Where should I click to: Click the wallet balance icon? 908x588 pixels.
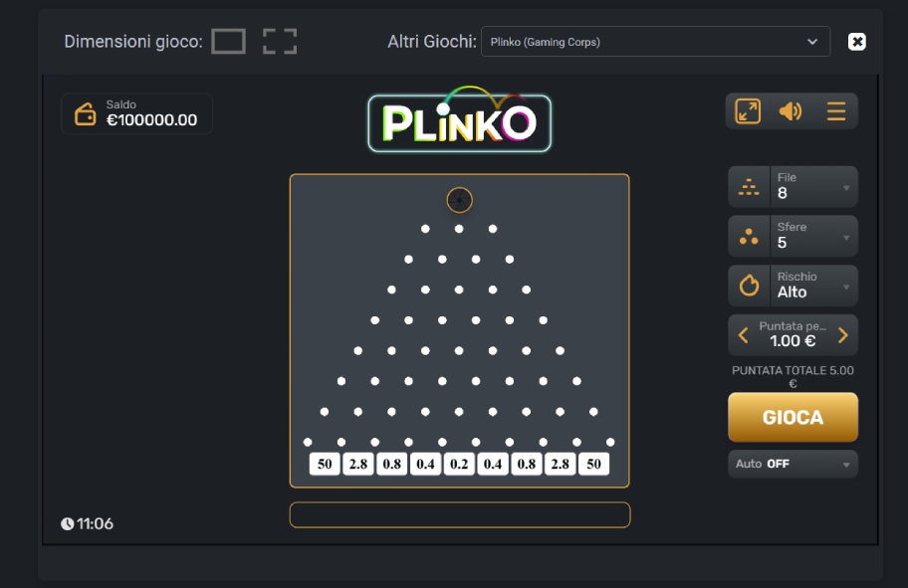(x=86, y=114)
